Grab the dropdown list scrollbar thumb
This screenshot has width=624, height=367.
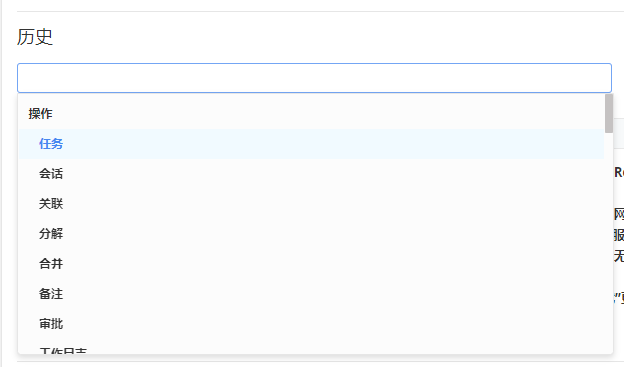pos(608,113)
